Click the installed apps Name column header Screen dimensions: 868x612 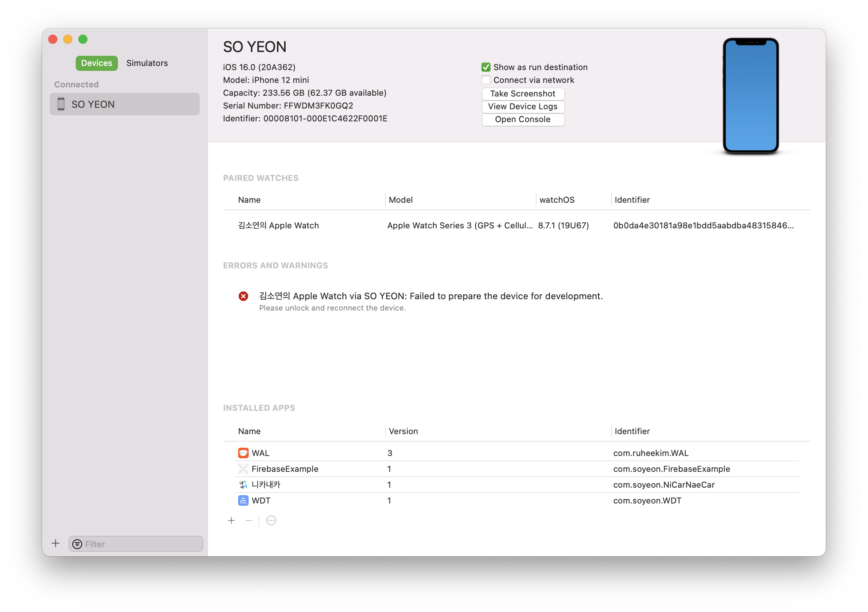[x=249, y=431]
